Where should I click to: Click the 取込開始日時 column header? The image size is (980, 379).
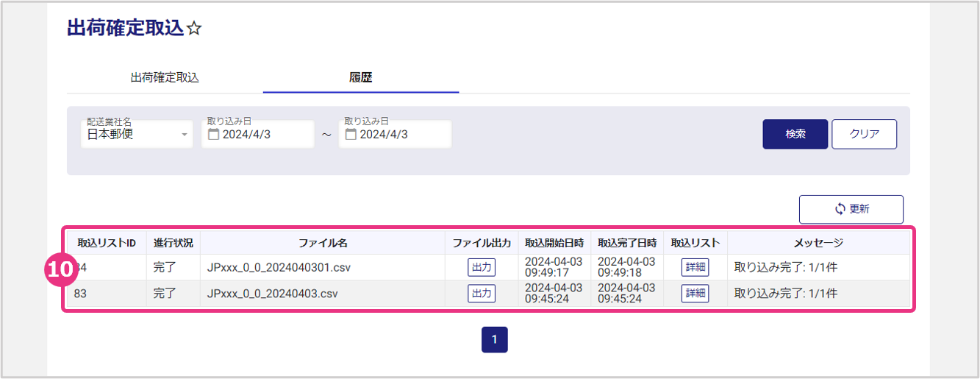(x=554, y=242)
